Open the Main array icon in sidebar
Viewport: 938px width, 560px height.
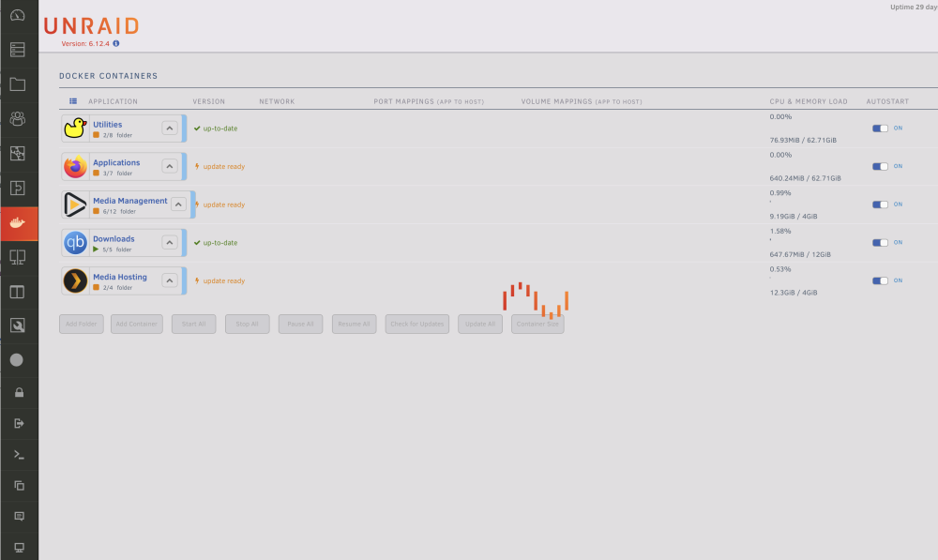tap(17, 49)
